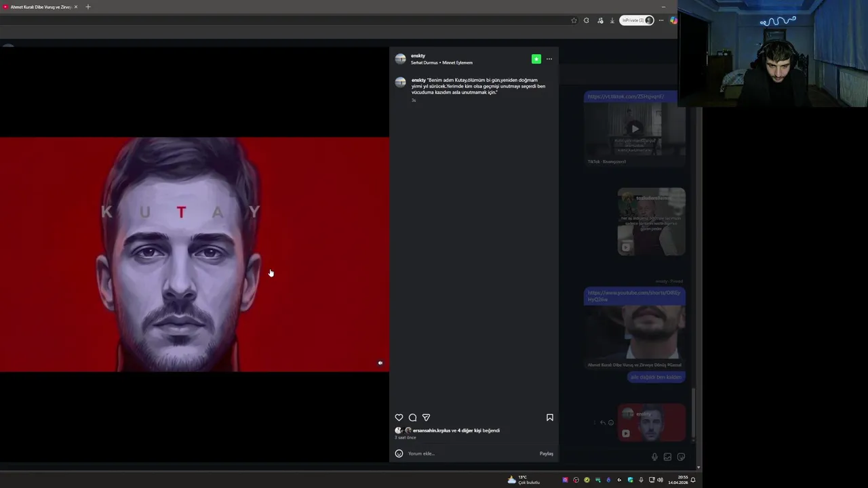Image resolution: width=868 pixels, height=488 pixels.
Task: Open enskty profile picture in header
Action: click(x=400, y=59)
